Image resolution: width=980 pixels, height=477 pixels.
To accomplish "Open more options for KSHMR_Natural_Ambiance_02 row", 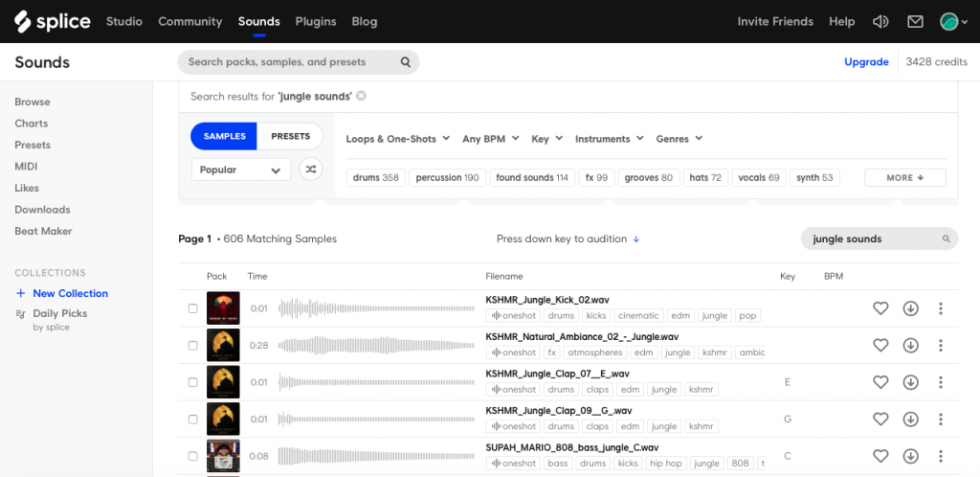I will tap(941, 345).
